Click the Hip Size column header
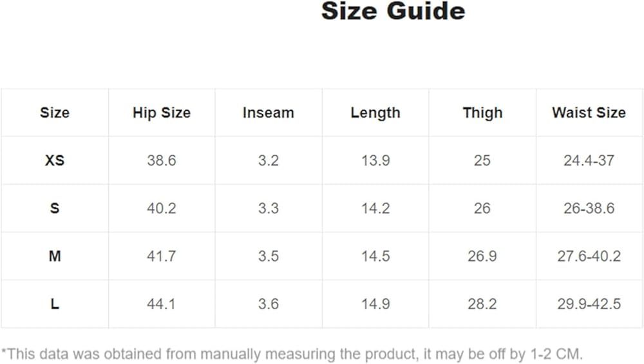Image resolution: width=644 pixels, height=364 pixels. pyautogui.click(x=162, y=113)
